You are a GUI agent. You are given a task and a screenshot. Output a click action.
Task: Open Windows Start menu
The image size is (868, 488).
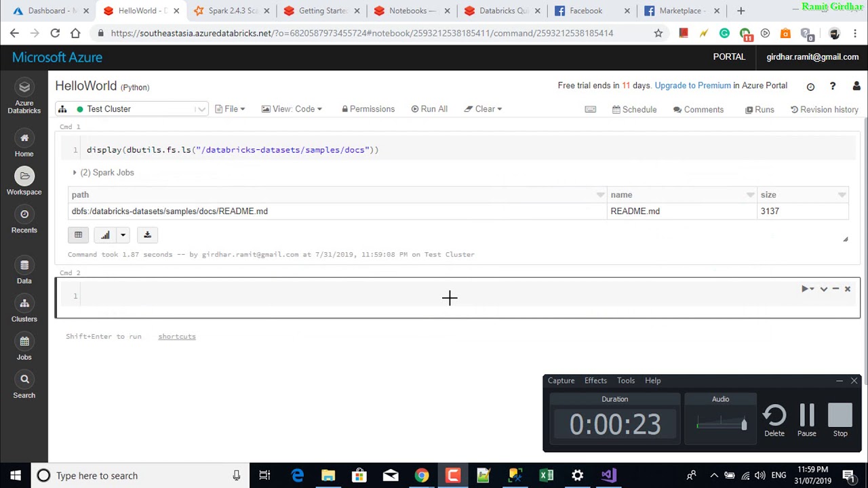[16, 475]
